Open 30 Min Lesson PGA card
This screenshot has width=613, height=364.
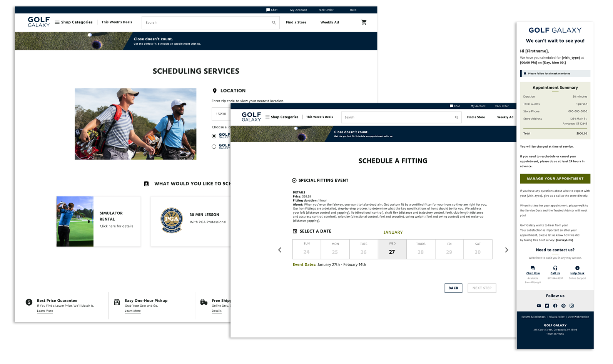click(190, 222)
